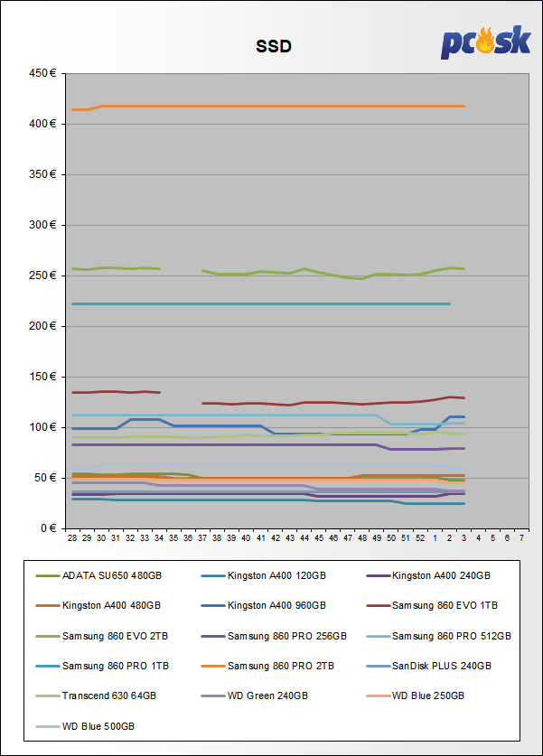Image resolution: width=543 pixels, height=756 pixels.
Task: Click the 250 € axis label
Action: pyautogui.click(x=42, y=275)
